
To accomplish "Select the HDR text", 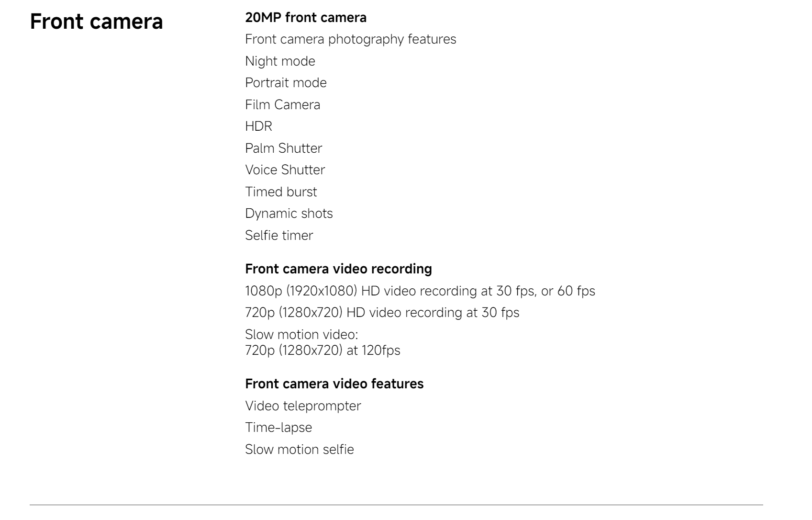I will [258, 126].
